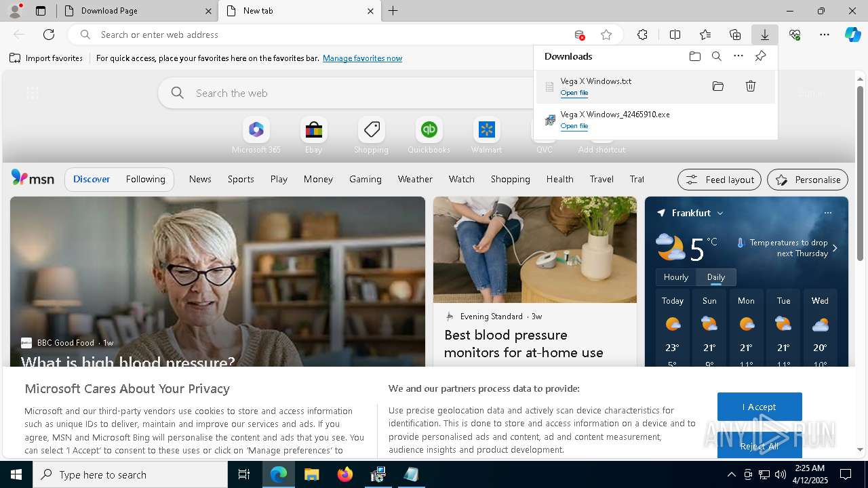Screen dimensions: 868x488
Task: Click the Feed layout button
Action: point(719,180)
